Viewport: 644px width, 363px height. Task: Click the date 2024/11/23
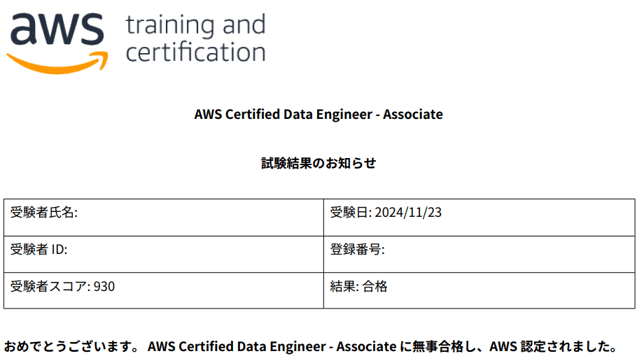408,213
